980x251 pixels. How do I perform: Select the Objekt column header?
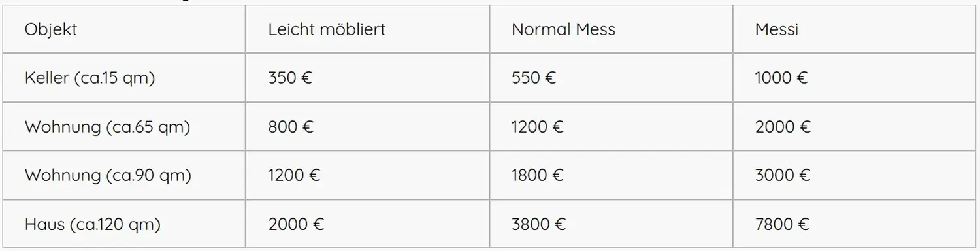tap(124, 29)
